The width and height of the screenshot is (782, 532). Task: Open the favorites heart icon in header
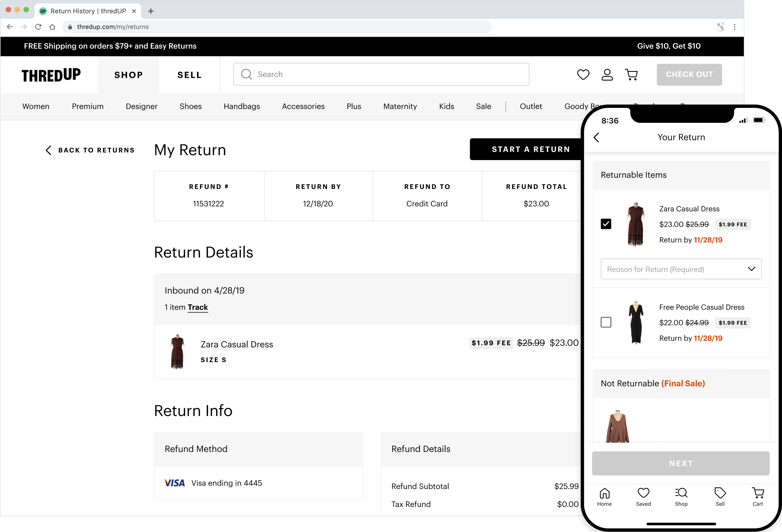583,74
